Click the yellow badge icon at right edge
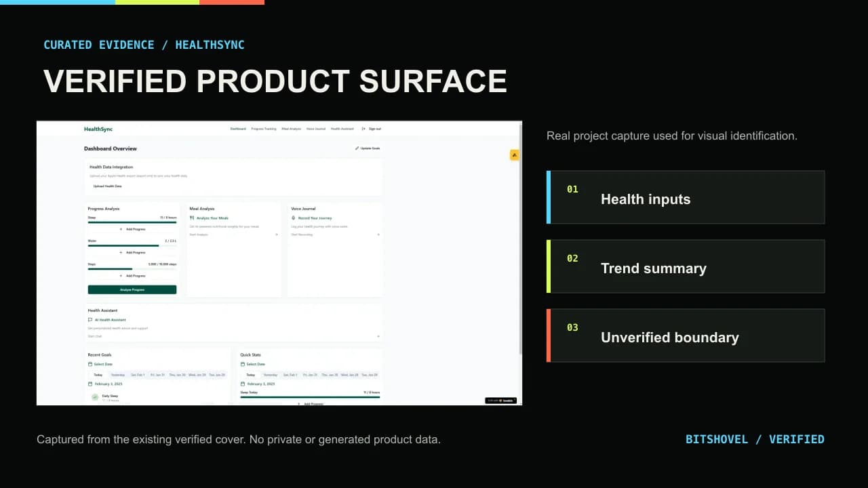The image size is (868, 488). [514, 155]
